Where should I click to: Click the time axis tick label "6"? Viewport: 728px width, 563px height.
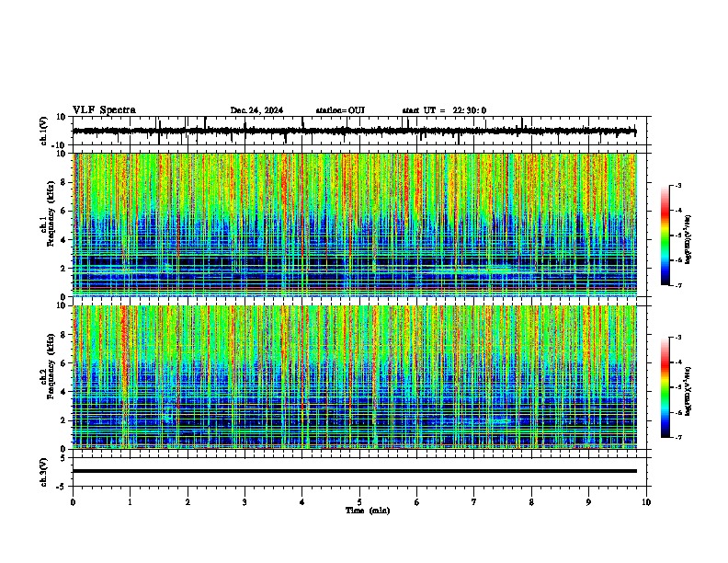coord(417,502)
